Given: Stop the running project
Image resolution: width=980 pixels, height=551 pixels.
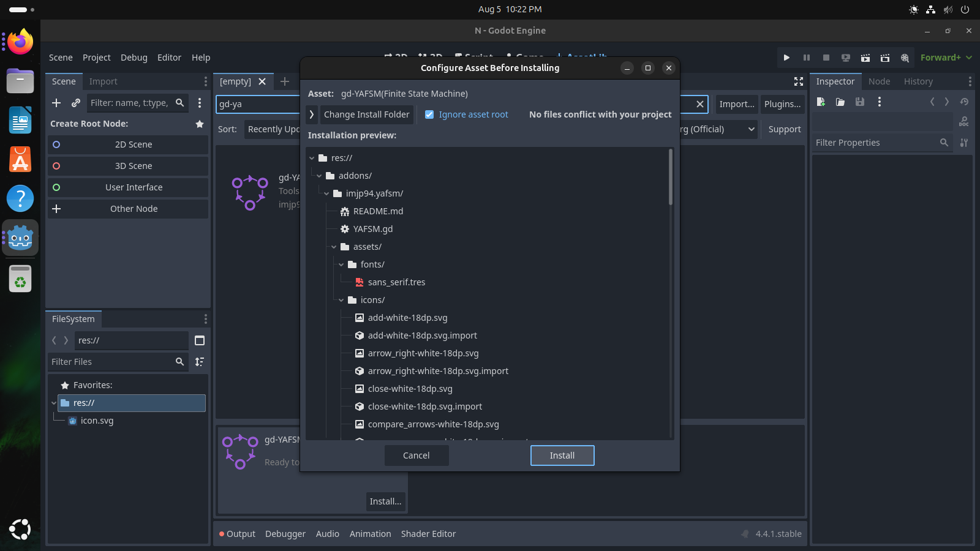Looking at the screenshot, I should point(826,58).
